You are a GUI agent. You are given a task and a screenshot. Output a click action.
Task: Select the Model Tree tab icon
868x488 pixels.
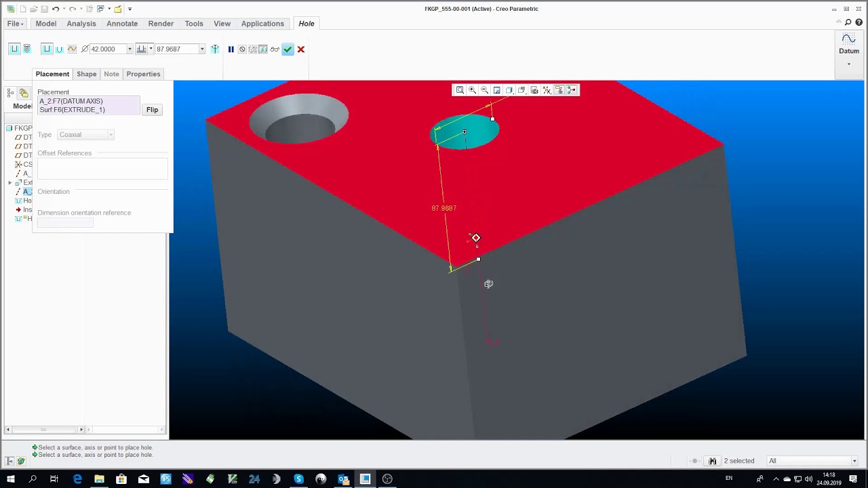(11, 93)
